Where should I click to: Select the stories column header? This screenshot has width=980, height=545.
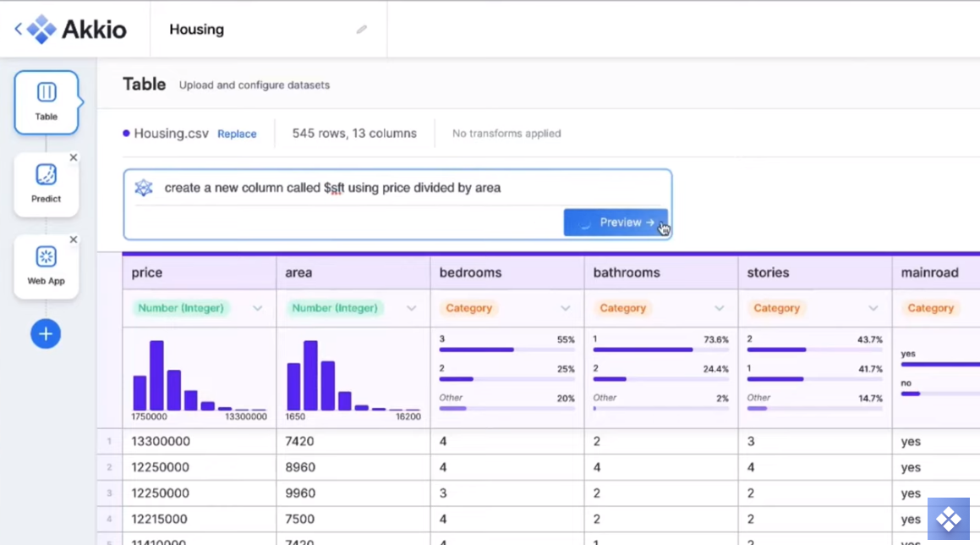tap(815, 272)
